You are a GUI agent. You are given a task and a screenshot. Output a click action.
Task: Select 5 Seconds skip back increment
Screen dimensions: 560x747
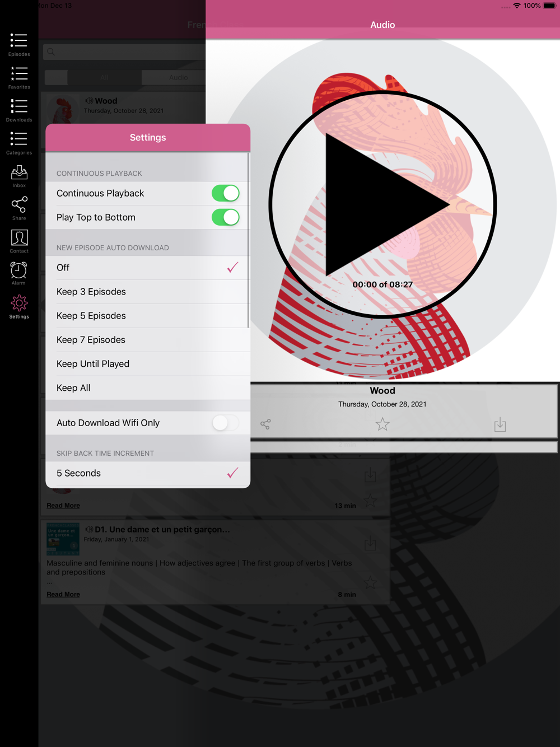[x=148, y=473]
